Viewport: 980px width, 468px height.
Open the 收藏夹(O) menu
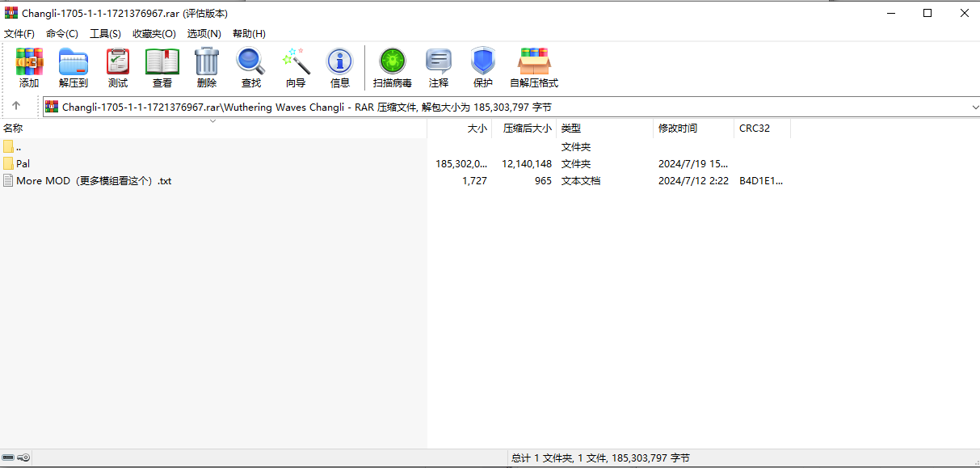pos(154,33)
